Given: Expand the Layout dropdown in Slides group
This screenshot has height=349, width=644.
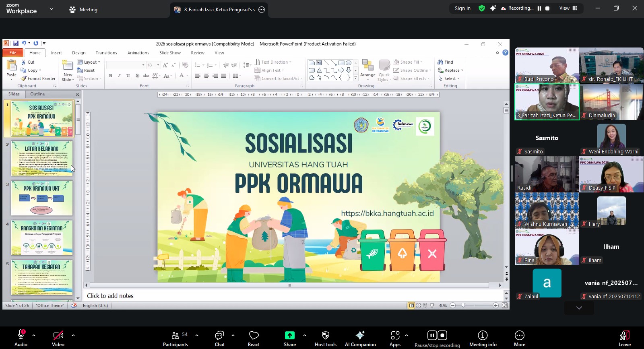Looking at the screenshot, I should [x=89, y=62].
